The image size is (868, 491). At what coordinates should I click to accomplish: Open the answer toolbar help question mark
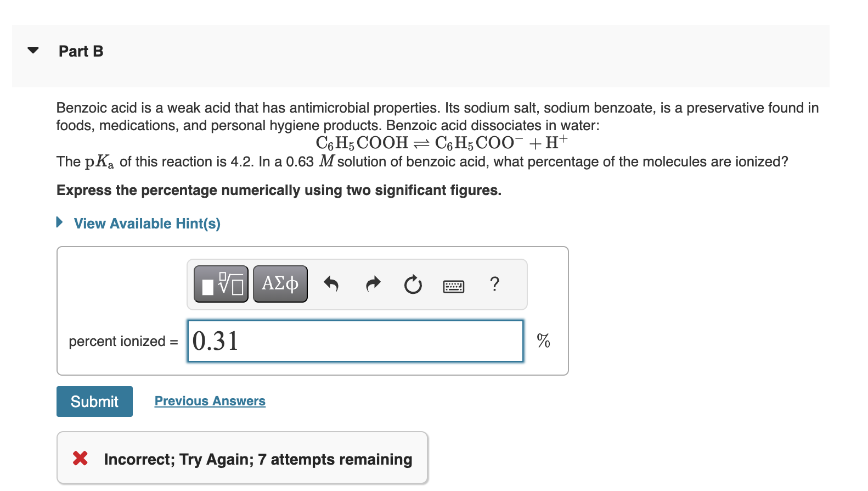[494, 284]
